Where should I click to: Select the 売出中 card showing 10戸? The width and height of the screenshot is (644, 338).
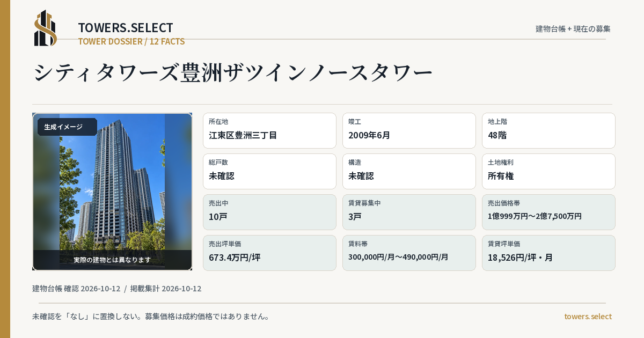269,212
